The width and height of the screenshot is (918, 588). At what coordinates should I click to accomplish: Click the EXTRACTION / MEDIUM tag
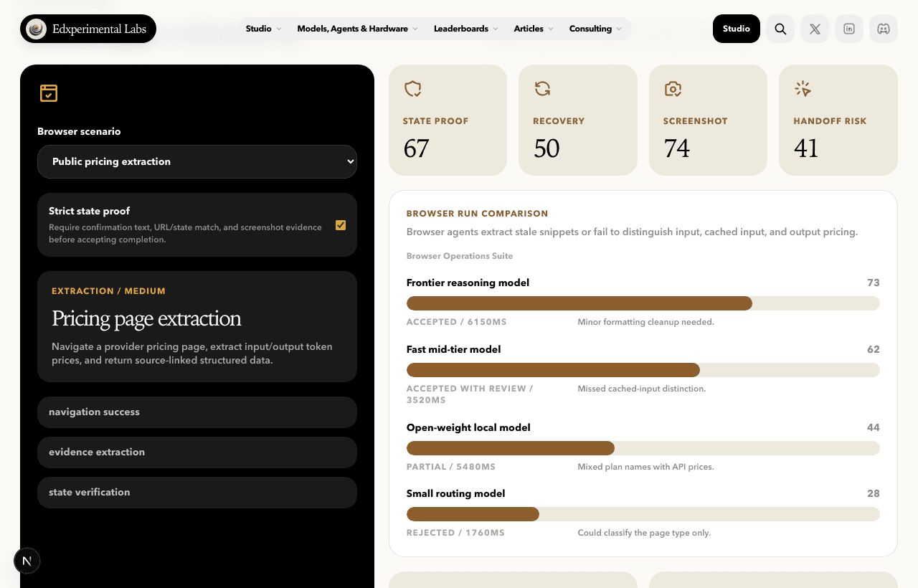[108, 291]
